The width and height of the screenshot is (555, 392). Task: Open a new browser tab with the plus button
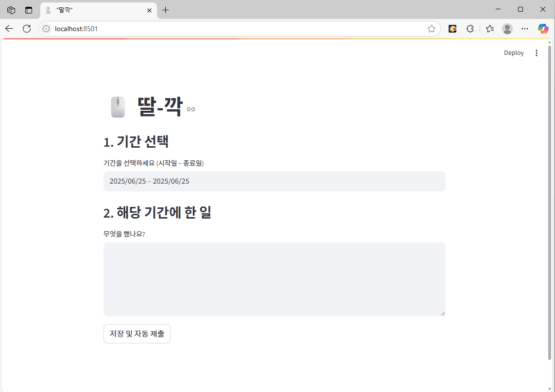[x=166, y=10]
